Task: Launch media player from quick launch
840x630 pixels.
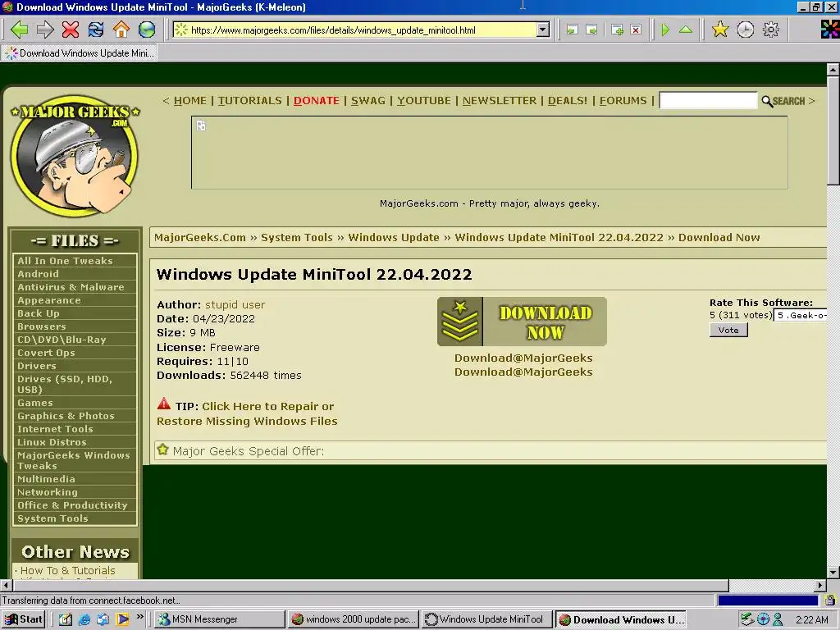Action: pos(122,619)
